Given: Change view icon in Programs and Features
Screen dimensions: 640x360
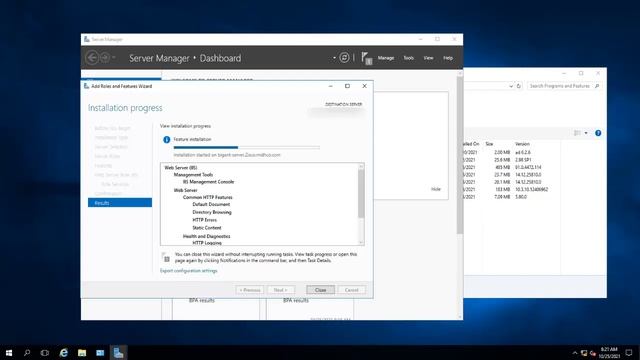Looking at the screenshot, I should coord(577,133).
